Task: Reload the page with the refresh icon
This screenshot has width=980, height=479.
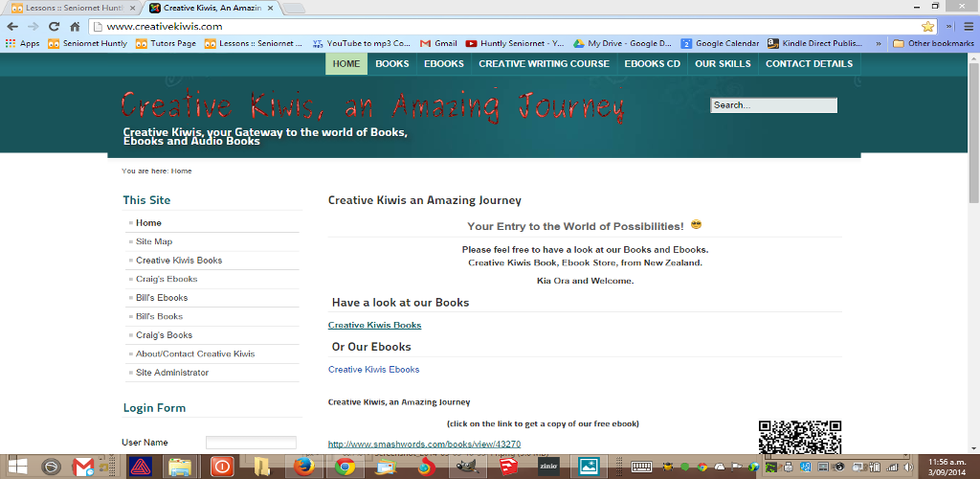Action: pos(55,26)
